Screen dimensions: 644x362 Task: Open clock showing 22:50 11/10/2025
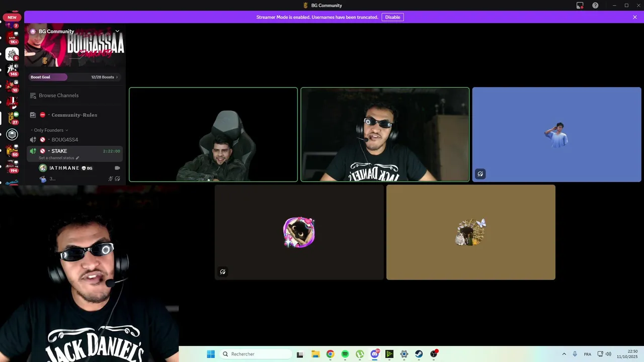627,354
